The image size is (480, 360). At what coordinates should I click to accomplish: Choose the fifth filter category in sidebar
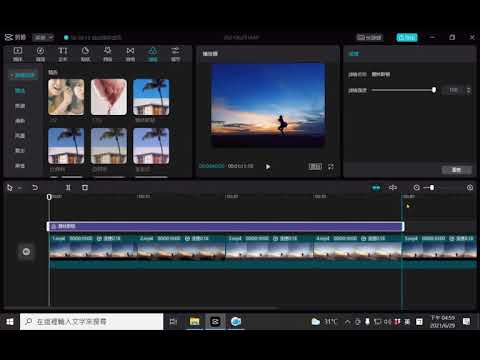pos(20,150)
